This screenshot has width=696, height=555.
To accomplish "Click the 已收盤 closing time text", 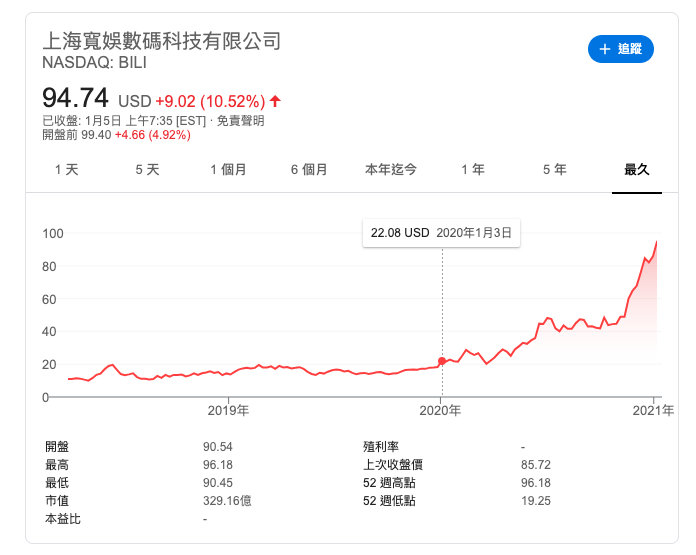I will click(124, 121).
